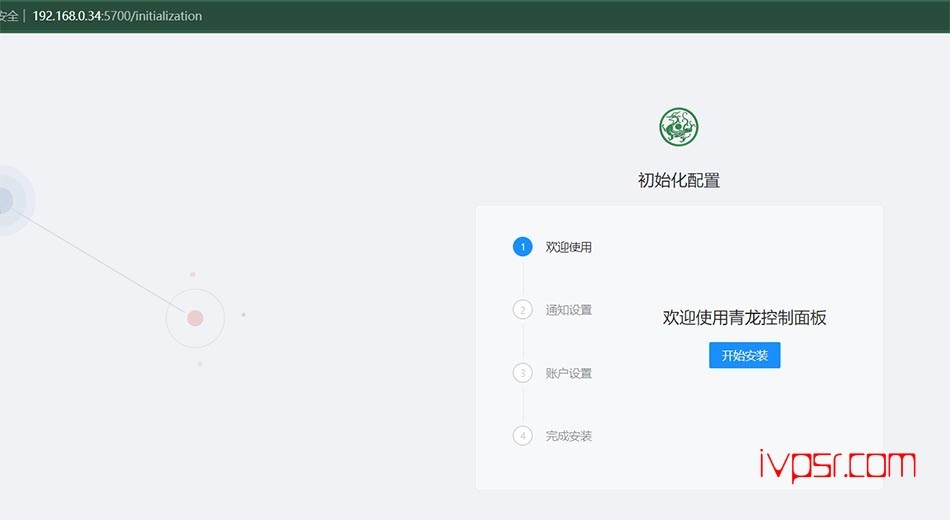Click the 欢迎使用青龙控制面板 welcome text
This screenshot has width=950, height=520.
pyautogui.click(x=745, y=318)
